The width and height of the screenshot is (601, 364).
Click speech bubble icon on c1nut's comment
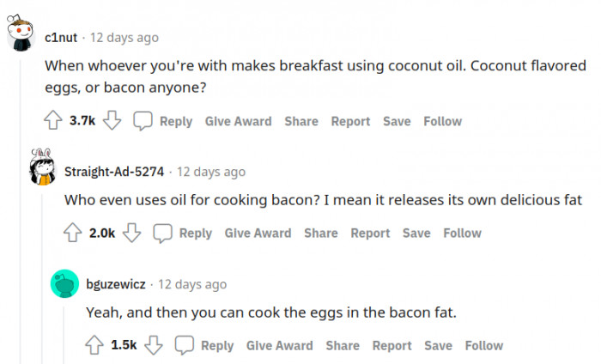point(143,121)
